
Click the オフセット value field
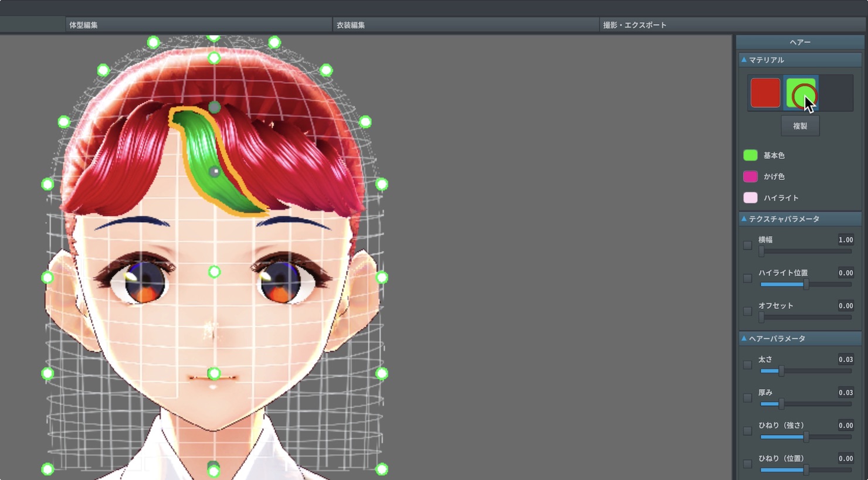click(846, 305)
